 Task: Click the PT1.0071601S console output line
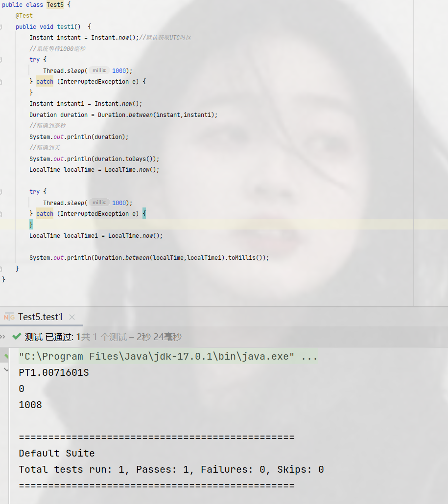point(54,372)
